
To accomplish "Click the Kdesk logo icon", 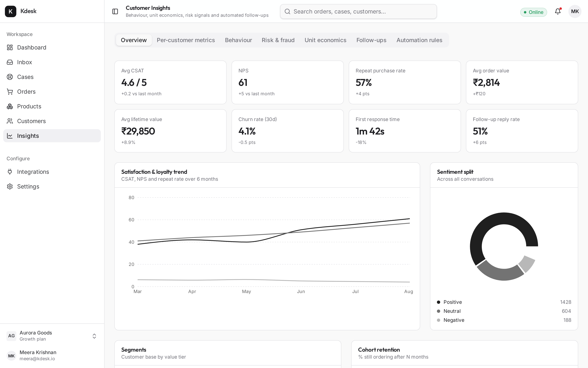I will click(x=10, y=11).
